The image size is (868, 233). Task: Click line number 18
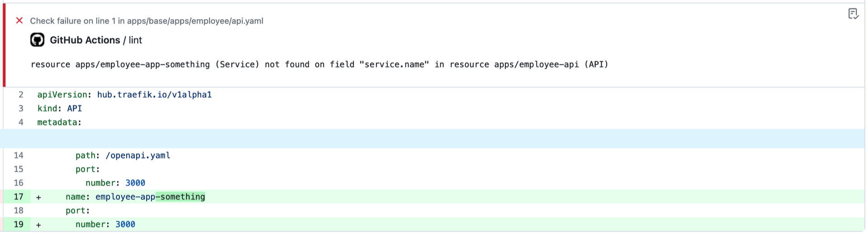tap(18, 210)
